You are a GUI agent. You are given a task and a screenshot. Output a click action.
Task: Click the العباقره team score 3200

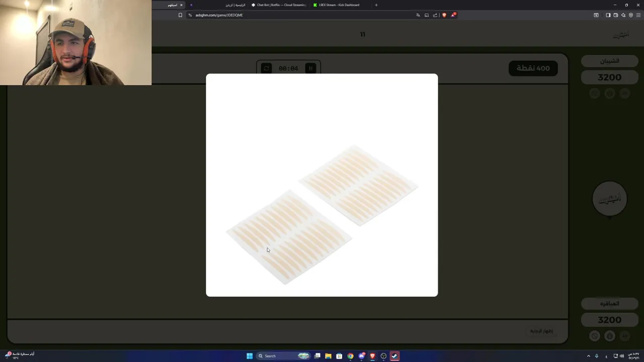click(609, 320)
